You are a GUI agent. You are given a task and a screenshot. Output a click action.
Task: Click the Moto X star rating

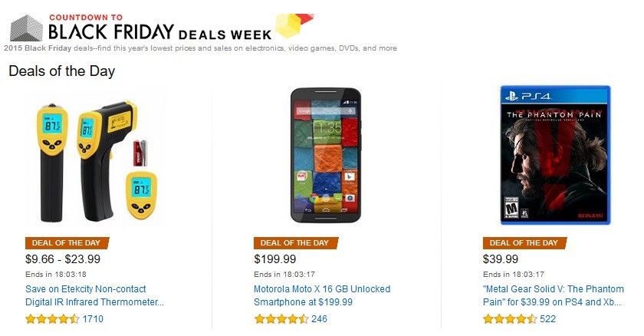(x=281, y=319)
